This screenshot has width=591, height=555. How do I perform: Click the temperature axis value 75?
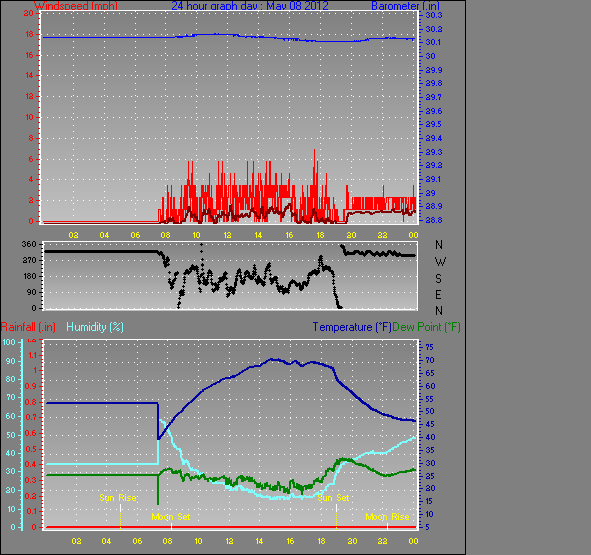(429, 347)
